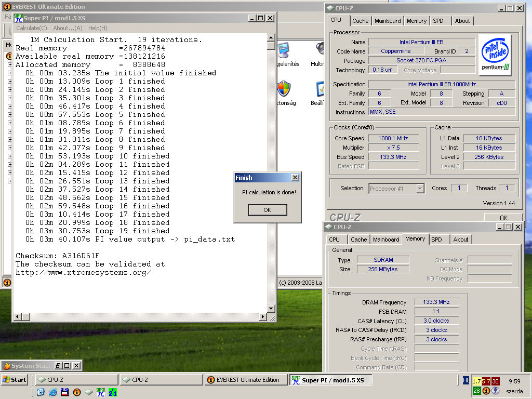Click the green 28 temperature tray icon
Screen dimensions: 532x399
(x=476, y=391)
